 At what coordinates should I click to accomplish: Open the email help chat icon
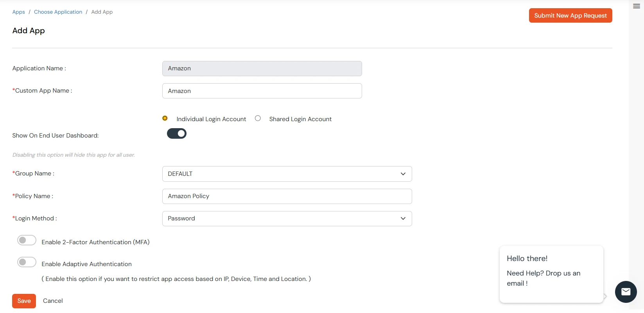tap(626, 292)
